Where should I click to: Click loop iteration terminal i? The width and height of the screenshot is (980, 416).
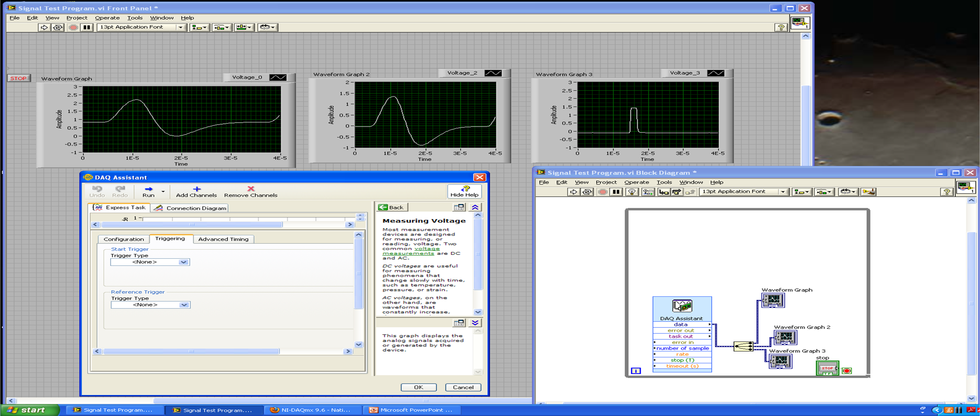(x=636, y=371)
